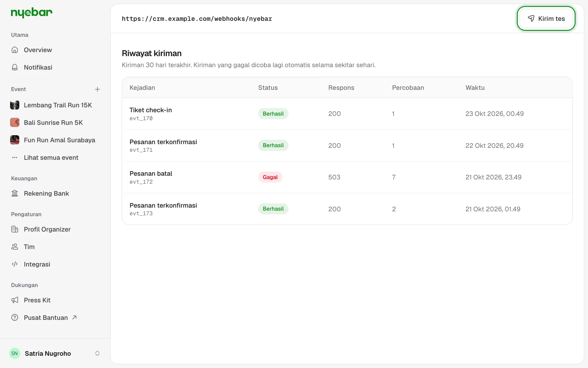The width and height of the screenshot is (588, 368).
Task: Open the Lembang Trail Run 15K thumbnail
Action: point(15,105)
